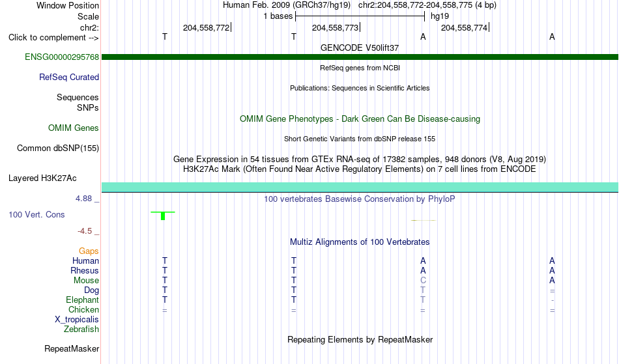Click the Chicken species label

pos(83,310)
